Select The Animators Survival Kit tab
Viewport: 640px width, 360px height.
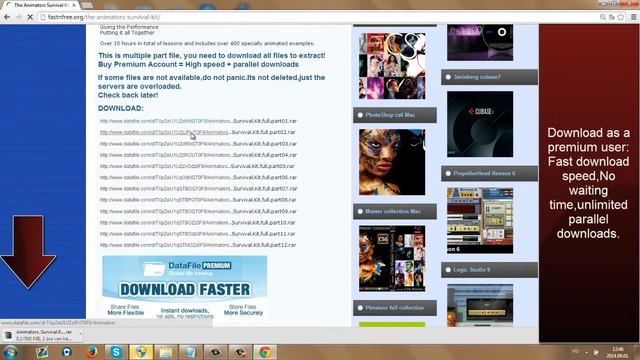click(41, 5)
